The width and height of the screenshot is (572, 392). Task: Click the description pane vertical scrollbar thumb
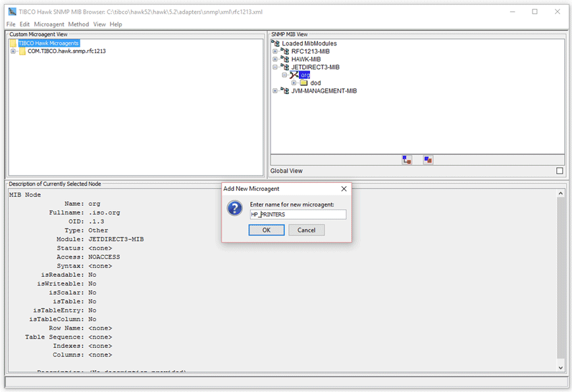click(x=561, y=278)
